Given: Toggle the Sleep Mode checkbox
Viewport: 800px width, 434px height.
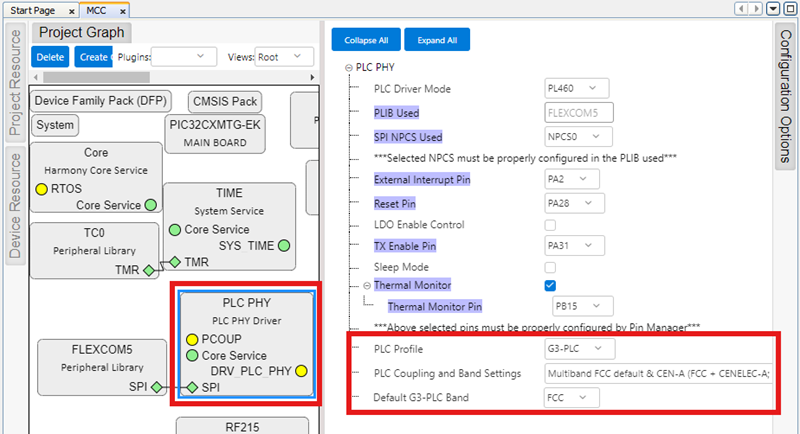Looking at the screenshot, I should coord(550,267).
